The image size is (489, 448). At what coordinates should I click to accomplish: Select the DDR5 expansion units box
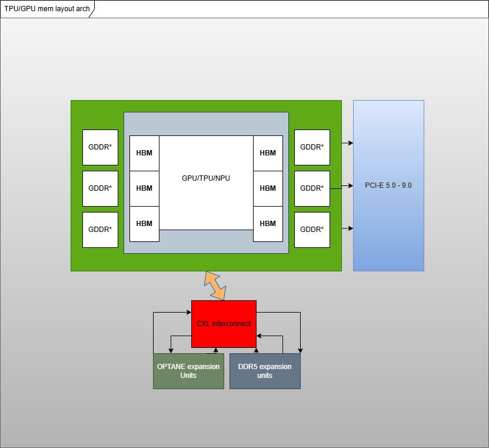point(265,371)
